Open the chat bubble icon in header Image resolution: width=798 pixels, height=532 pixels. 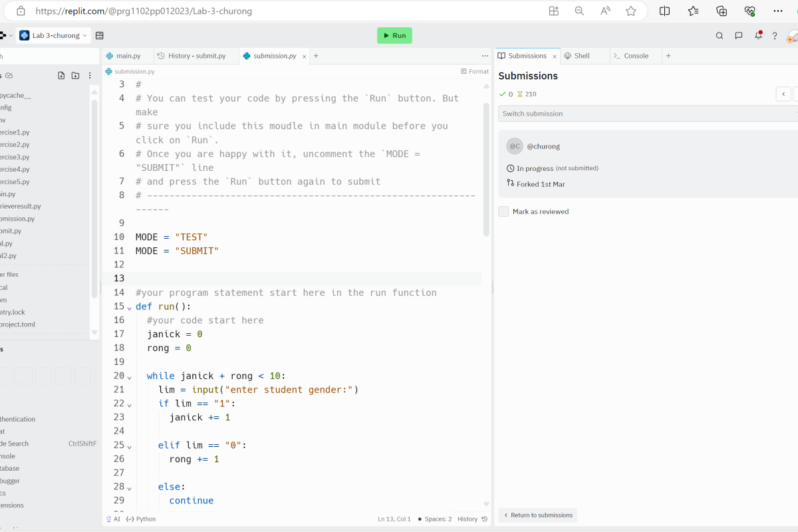pyautogui.click(x=739, y=36)
